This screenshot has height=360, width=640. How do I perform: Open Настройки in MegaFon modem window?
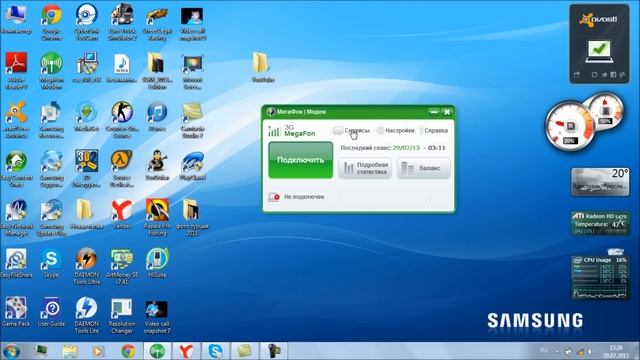pos(396,131)
